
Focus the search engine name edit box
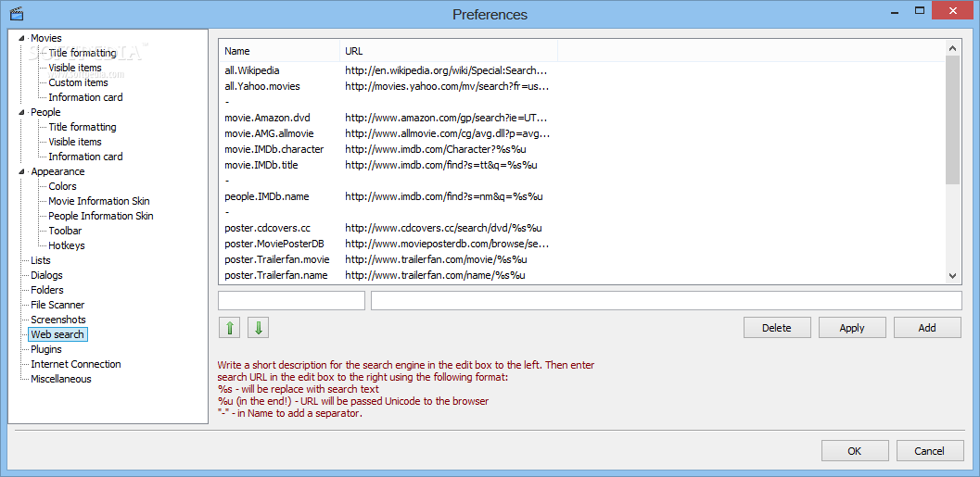[x=291, y=300]
